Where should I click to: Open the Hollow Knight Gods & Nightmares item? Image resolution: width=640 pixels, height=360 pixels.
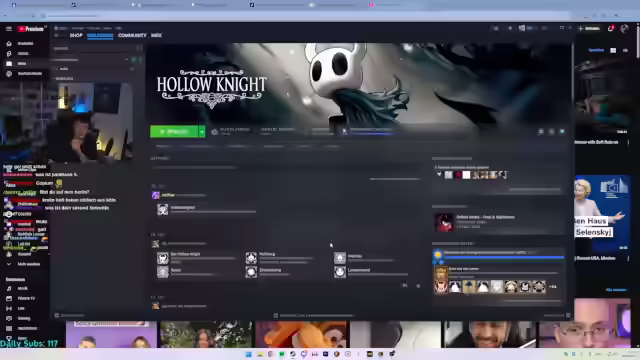pyautogui.click(x=498, y=222)
